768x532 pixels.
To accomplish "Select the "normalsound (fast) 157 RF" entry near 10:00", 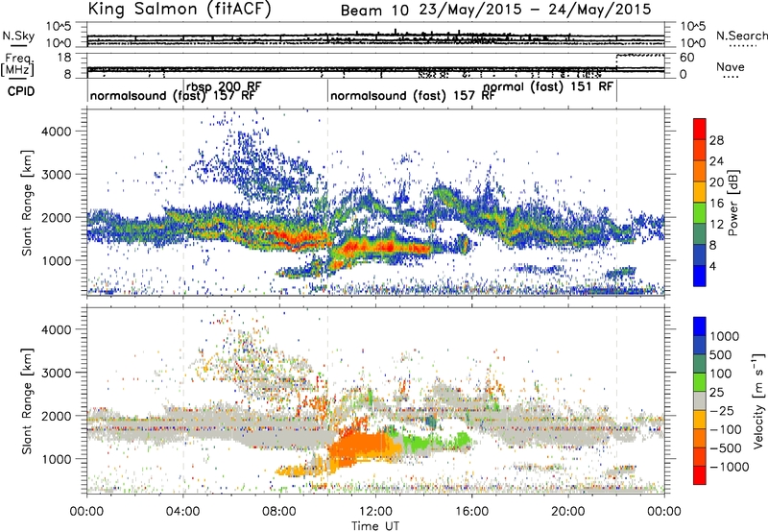I will [413, 95].
